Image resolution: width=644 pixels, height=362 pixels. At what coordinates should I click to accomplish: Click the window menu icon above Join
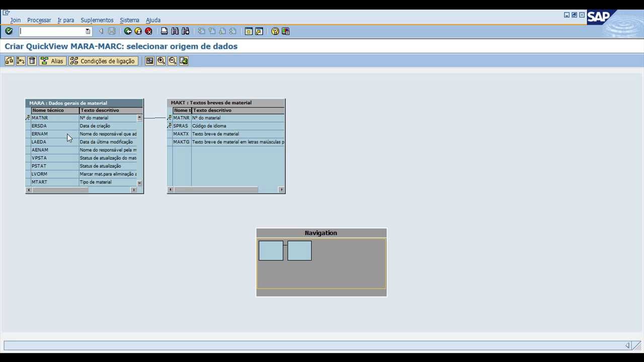6,13
